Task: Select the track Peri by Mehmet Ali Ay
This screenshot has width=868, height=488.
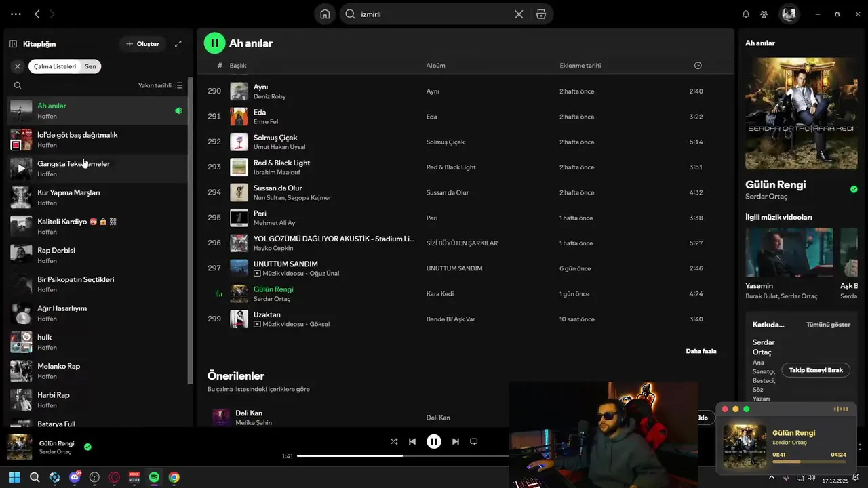Action: click(x=465, y=218)
